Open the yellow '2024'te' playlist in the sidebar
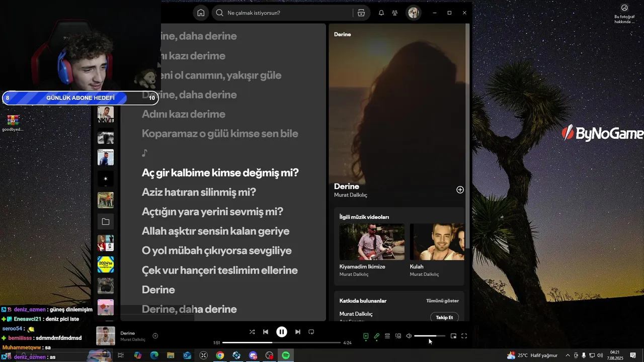This screenshot has width=644, height=362. [x=106, y=264]
